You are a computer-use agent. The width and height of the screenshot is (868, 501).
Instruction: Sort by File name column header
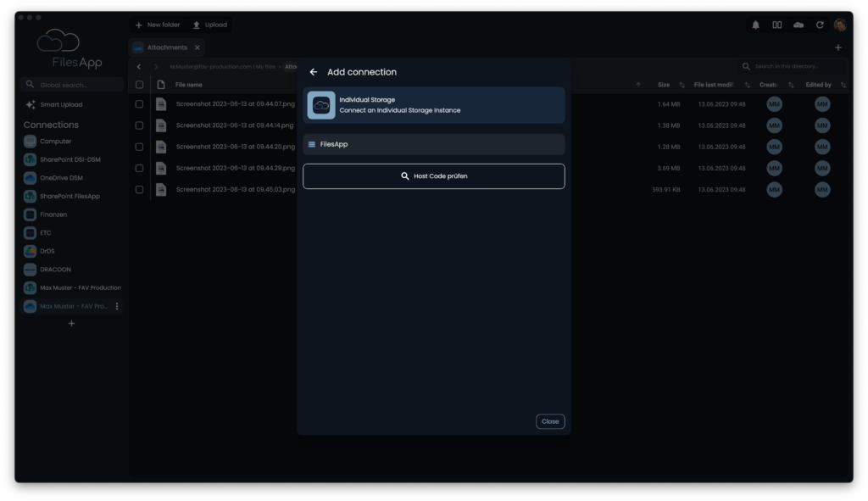(x=189, y=85)
